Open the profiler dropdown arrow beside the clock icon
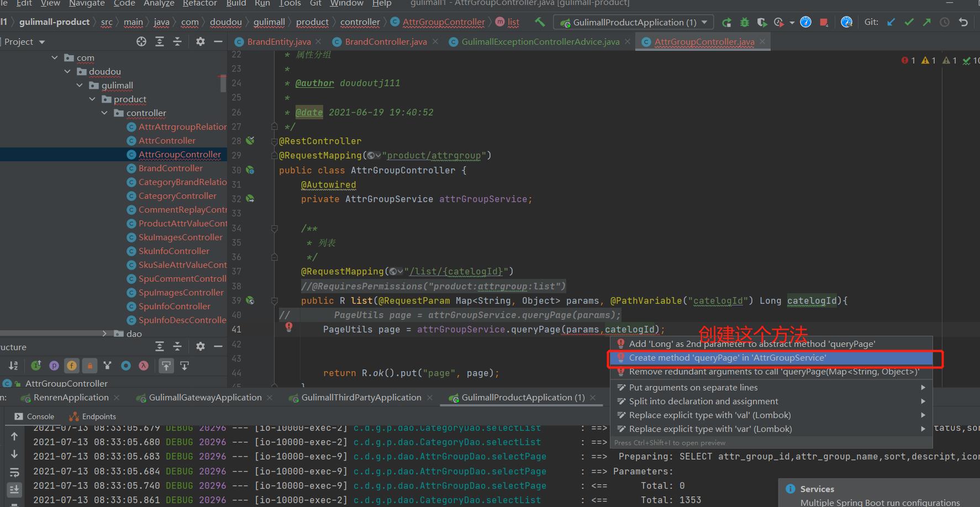This screenshot has width=980, height=507. pyautogui.click(x=792, y=23)
